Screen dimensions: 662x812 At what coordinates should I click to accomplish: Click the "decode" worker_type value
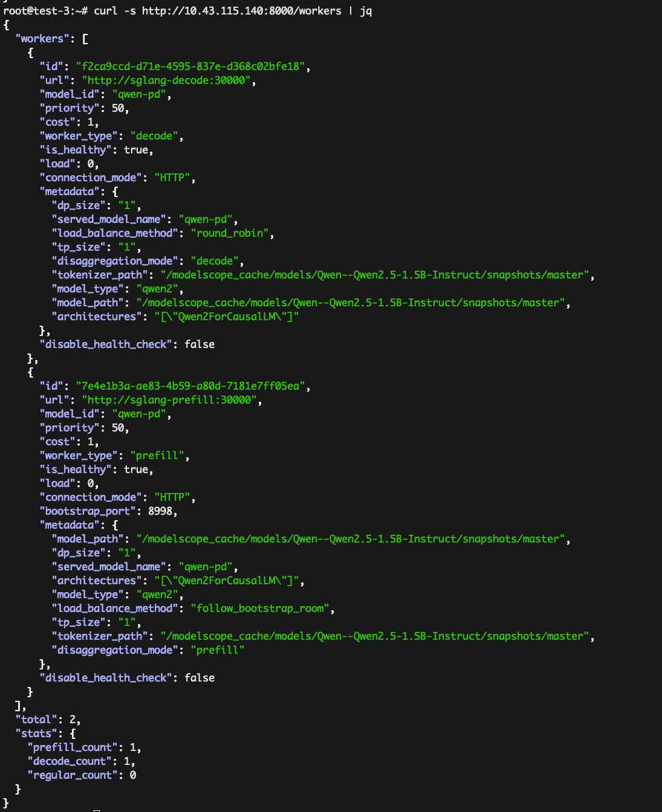(x=154, y=136)
